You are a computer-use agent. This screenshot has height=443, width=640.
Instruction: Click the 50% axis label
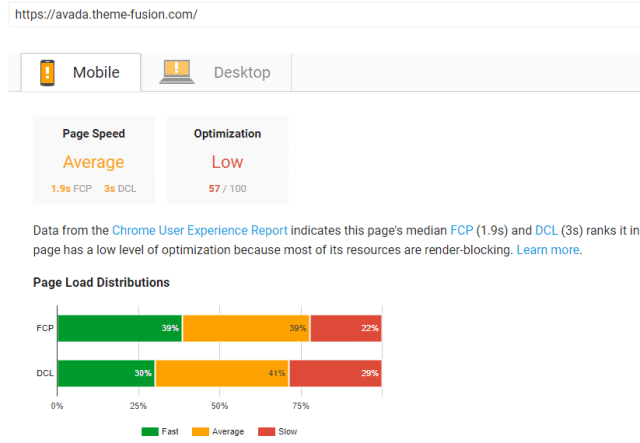(220, 406)
